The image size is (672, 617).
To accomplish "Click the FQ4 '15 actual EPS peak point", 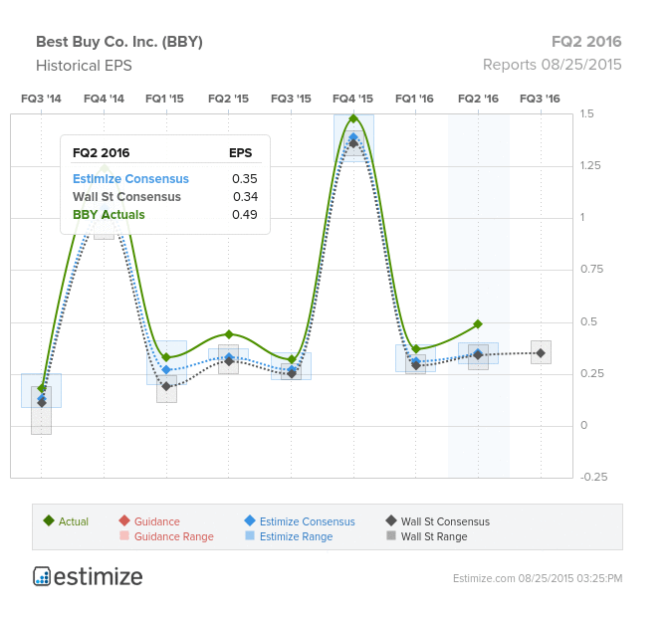I will click(353, 118).
